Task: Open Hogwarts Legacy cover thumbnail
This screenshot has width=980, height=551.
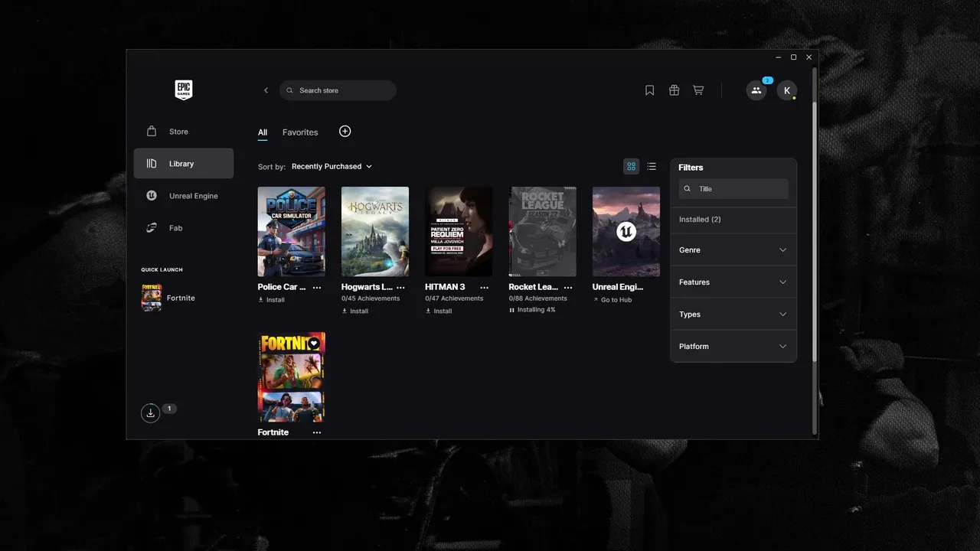Action: coord(375,232)
